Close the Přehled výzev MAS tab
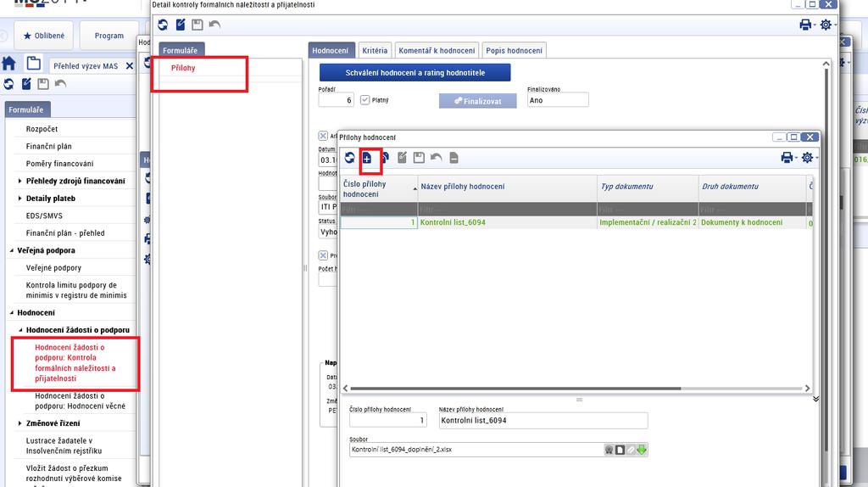 click(130, 66)
